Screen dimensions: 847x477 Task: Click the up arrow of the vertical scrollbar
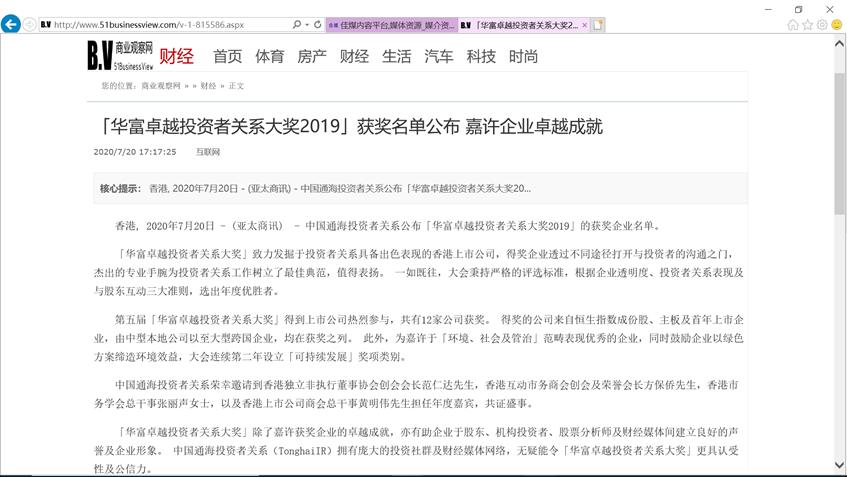(x=839, y=43)
